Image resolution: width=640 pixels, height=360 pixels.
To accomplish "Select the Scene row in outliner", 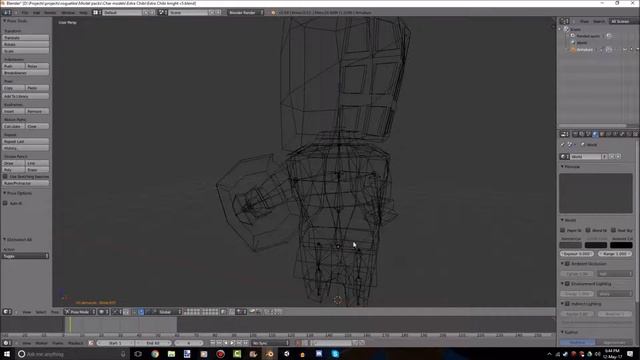I will click(576, 29).
